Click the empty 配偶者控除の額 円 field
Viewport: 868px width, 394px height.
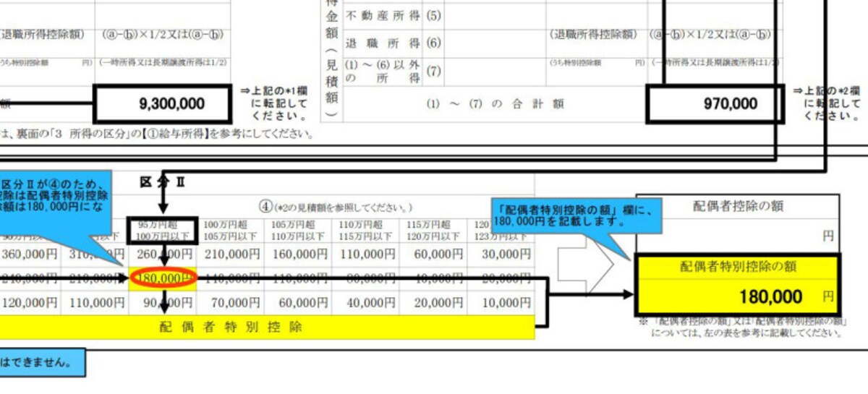(737, 236)
